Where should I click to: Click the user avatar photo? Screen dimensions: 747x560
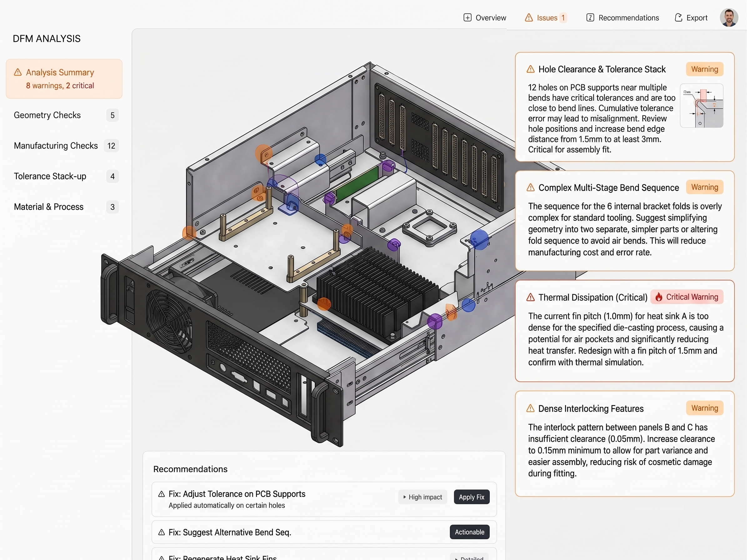pos(729,17)
